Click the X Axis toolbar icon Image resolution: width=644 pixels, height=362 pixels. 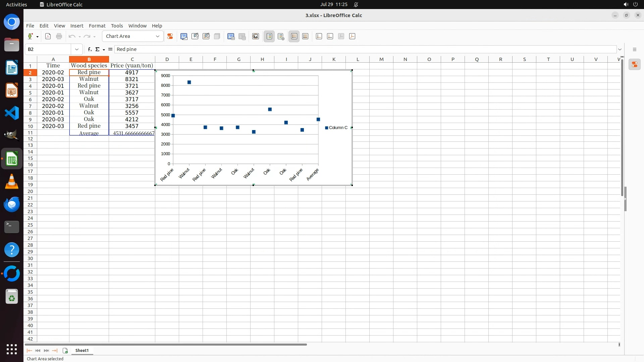click(x=319, y=36)
